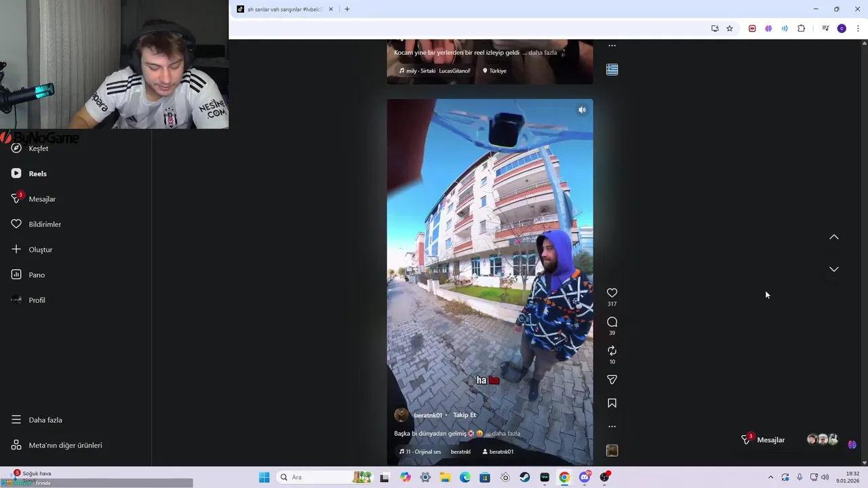
Task: Open Chrome three-dot menu
Action: point(858,28)
